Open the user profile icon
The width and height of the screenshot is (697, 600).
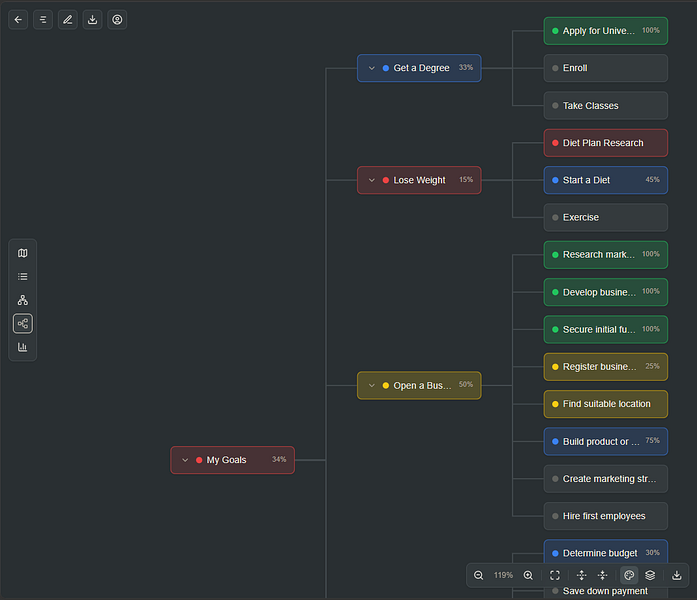[x=117, y=20]
